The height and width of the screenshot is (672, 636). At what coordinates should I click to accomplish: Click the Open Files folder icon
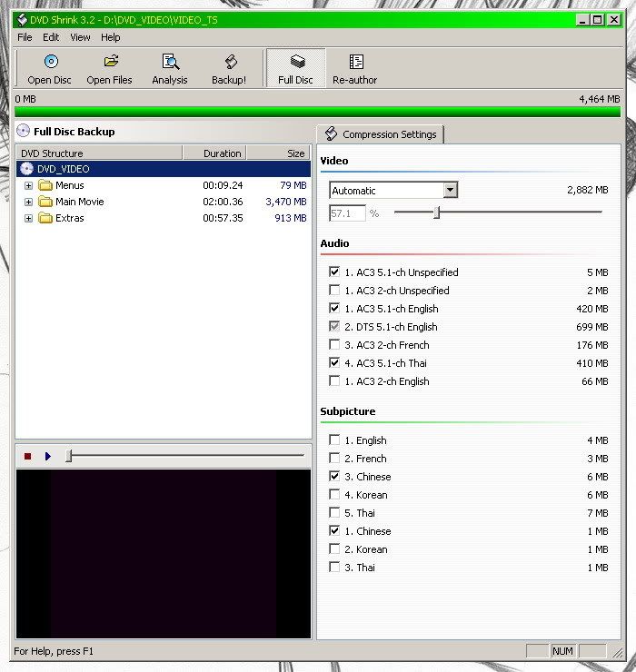[x=110, y=62]
